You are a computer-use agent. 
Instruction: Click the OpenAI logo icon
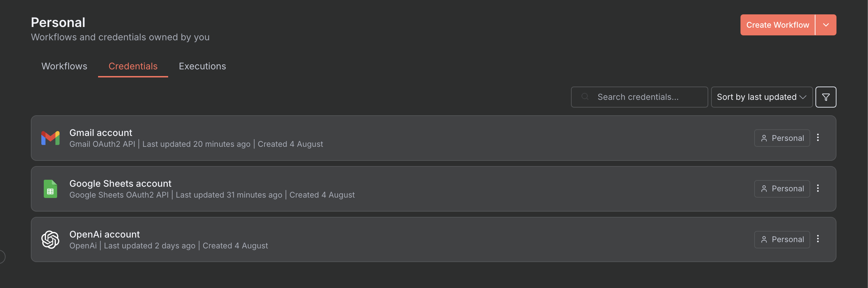[50, 240]
